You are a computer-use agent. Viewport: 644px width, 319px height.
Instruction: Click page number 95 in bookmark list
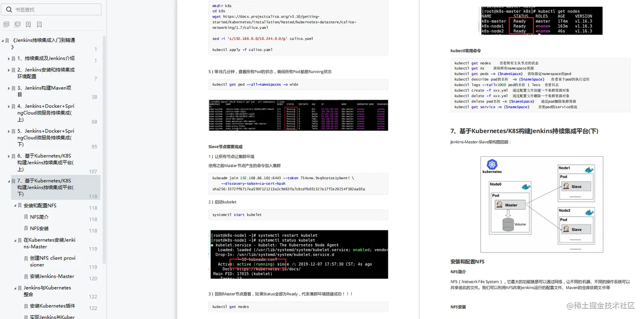(x=95, y=147)
